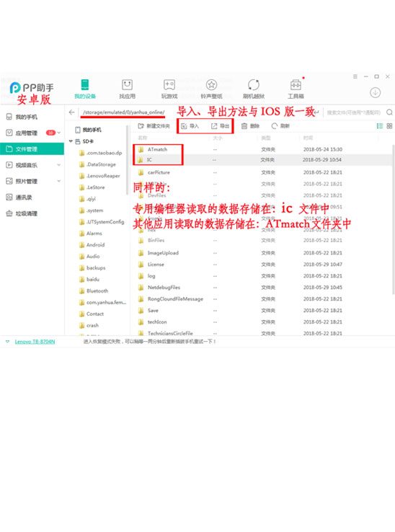Select .system folder in tree

[x=91, y=210]
